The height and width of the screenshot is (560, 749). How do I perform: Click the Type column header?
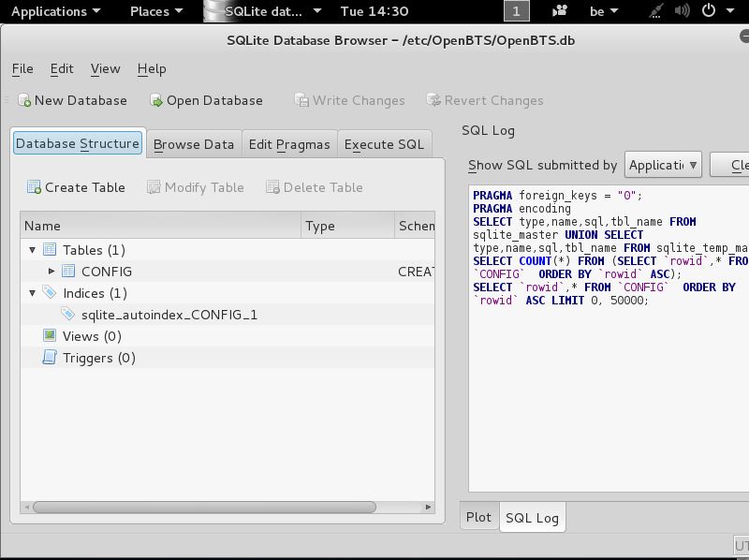coord(347,226)
